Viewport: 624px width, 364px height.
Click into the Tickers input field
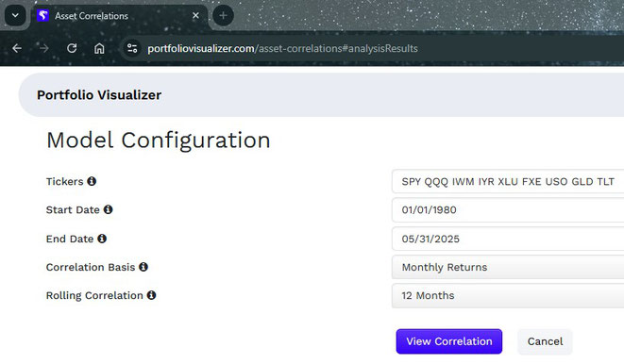(x=508, y=182)
